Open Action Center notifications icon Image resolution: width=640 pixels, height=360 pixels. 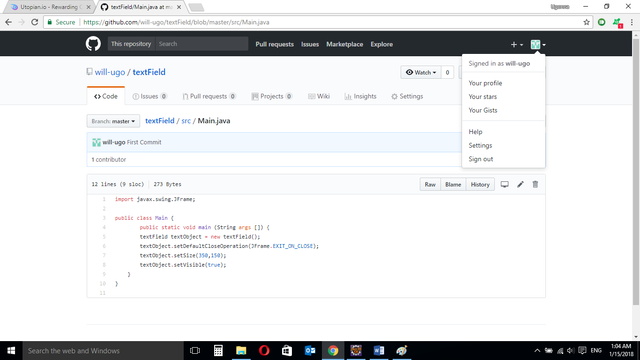(x=582, y=351)
